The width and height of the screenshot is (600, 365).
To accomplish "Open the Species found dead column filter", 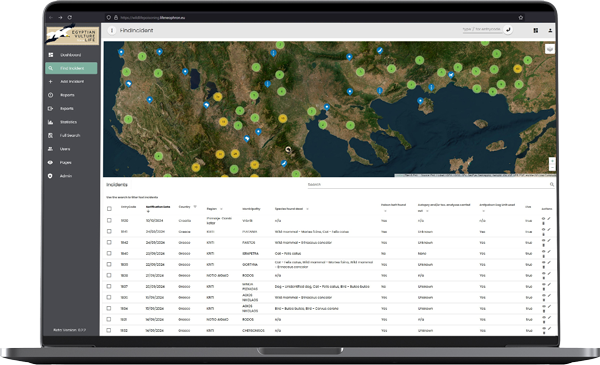I will (x=307, y=209).
